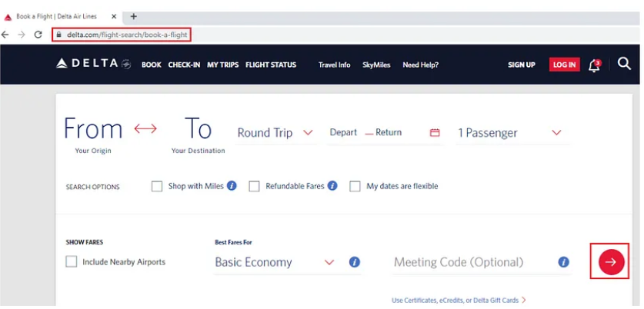Click the red LOG IN button
This screenshot has height=309, width=644.
564,65
